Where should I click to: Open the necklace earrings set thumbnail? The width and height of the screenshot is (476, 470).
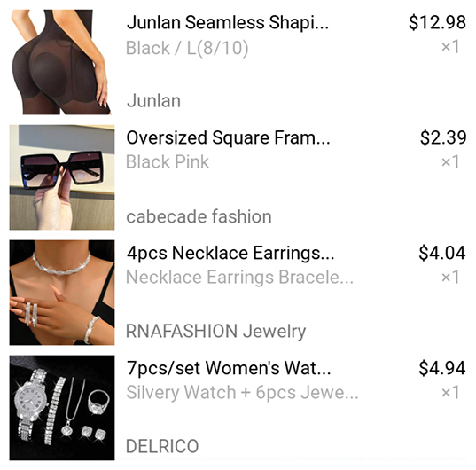coord(62,293)
